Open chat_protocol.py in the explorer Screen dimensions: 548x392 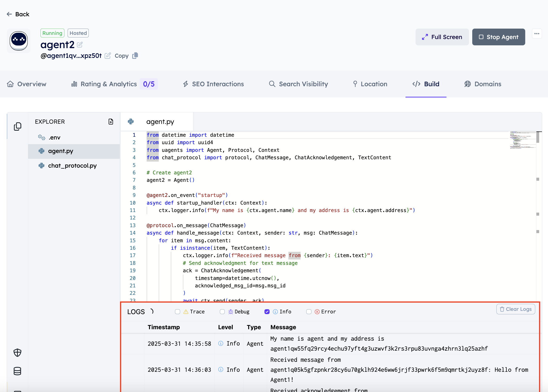[72, 166]
